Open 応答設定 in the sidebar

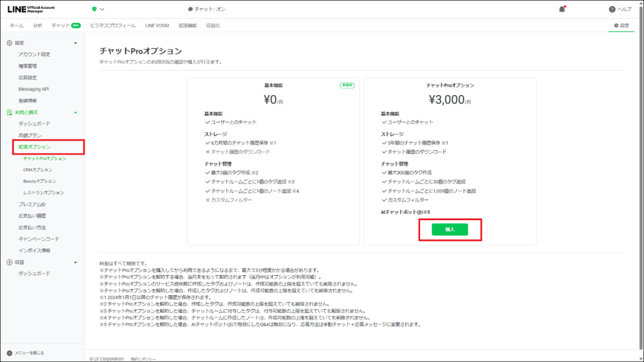[x=28, y=77]
